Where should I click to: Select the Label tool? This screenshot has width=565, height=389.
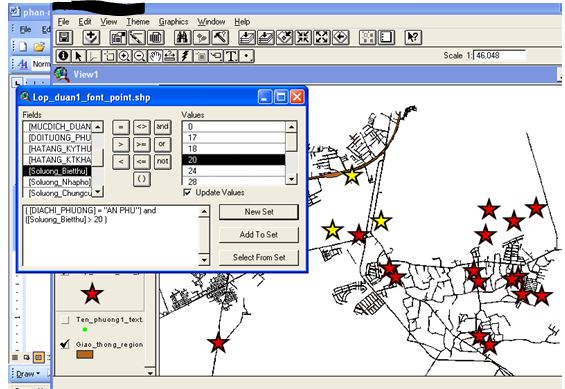(216, 56)
